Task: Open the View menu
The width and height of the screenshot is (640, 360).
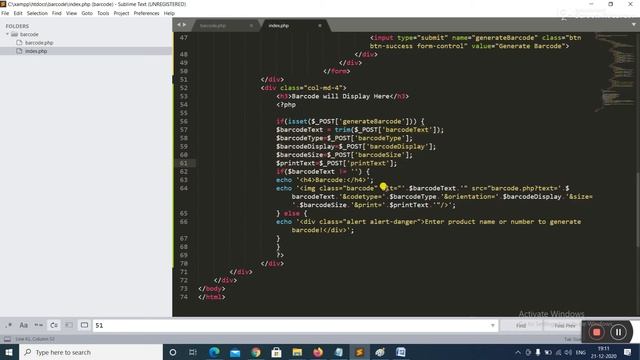Action: coord(71,13)
